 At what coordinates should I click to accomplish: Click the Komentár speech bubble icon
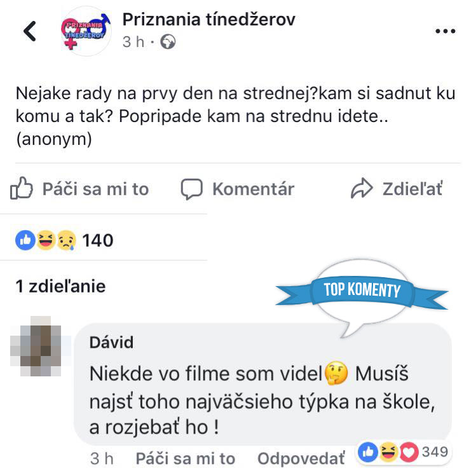pyautogui.click(x=191, y=189)
